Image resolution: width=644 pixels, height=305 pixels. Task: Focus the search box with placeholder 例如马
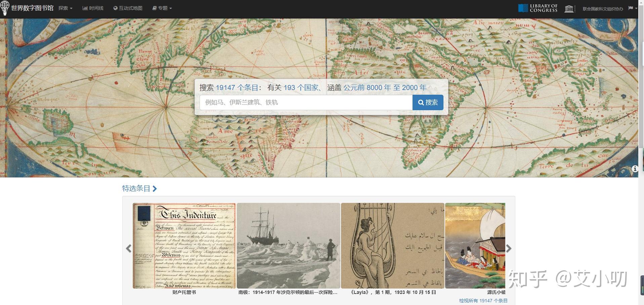click(306, 102)
